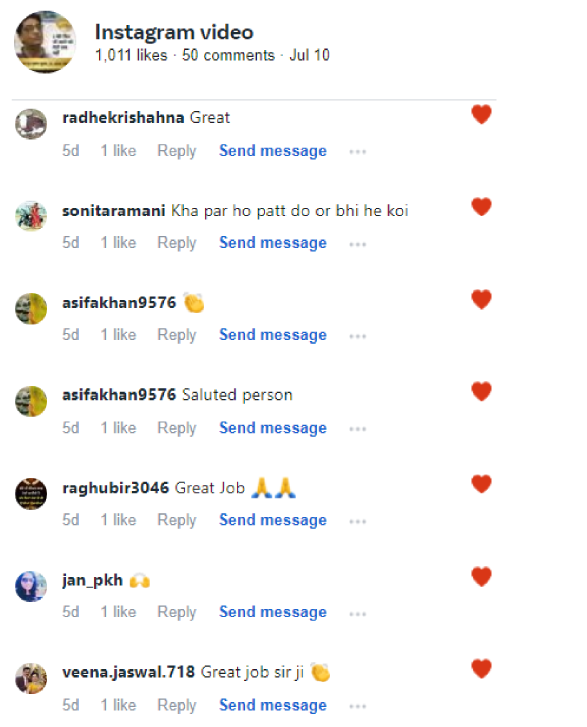Click heart icon next to jan_pkh comment
This screenshot has height=727, width=587.
tap(481, 577)
